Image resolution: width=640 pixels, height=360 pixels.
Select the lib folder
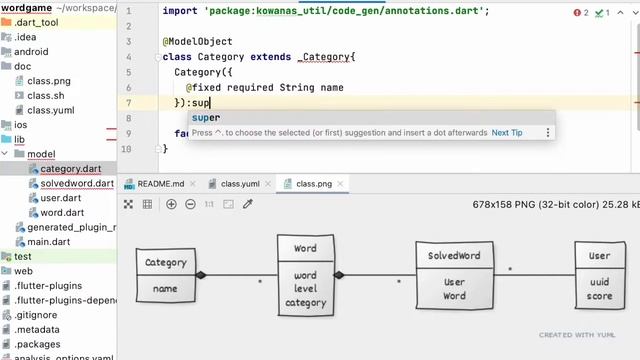[19, 140]
